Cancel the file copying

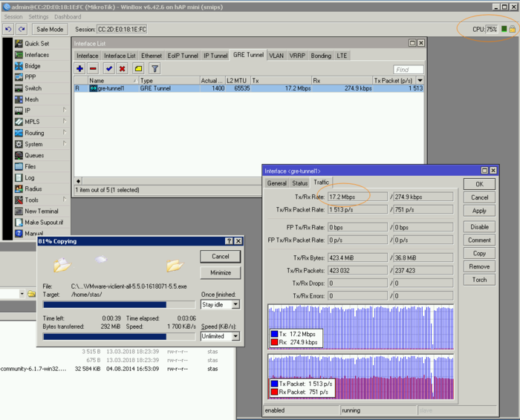(x=221, y=256)
